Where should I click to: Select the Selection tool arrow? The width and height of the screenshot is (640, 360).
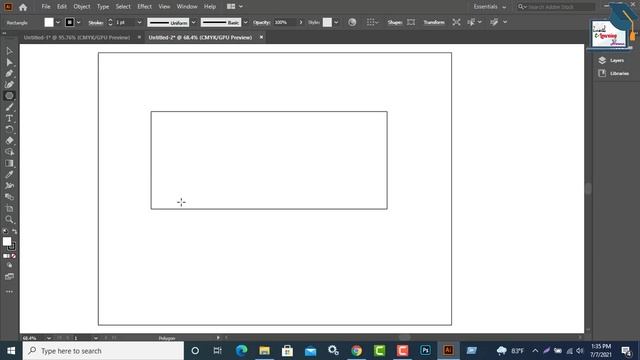click(x=9, y=51)
